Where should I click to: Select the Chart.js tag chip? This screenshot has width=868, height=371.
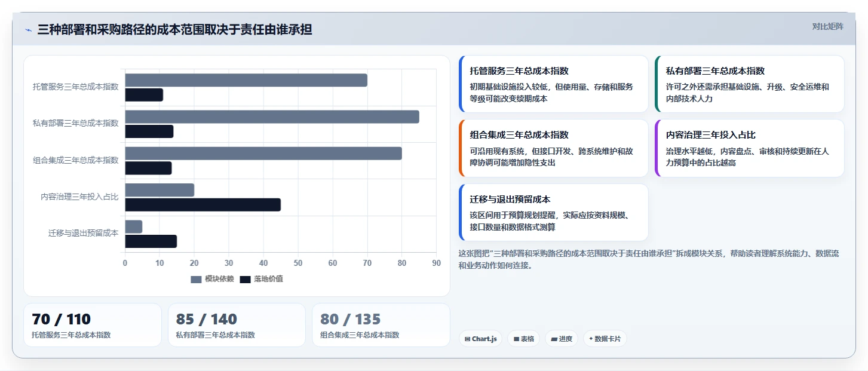480,339
